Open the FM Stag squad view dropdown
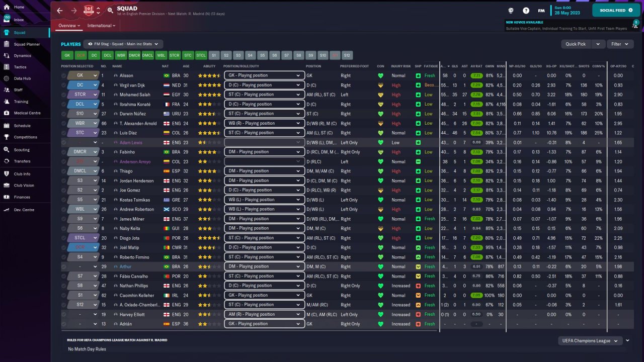The image size is (644, 362). coord(123,44)
